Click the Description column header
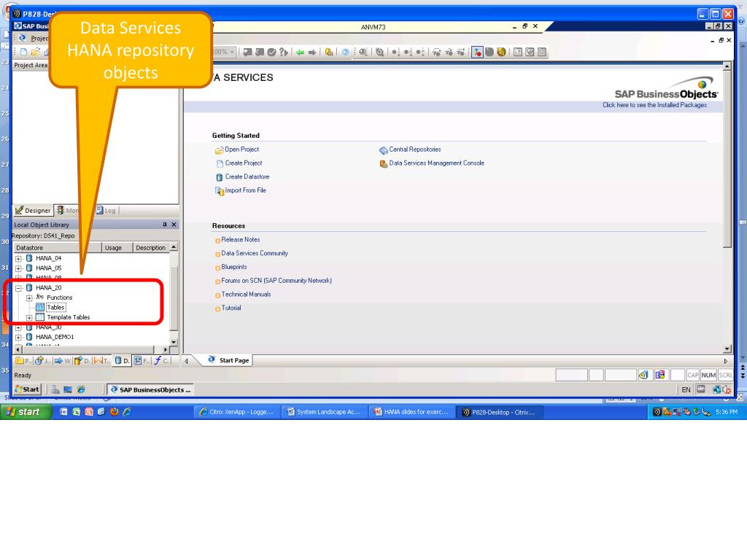Screen dimensions: 747x560 (x=150, y=248)
